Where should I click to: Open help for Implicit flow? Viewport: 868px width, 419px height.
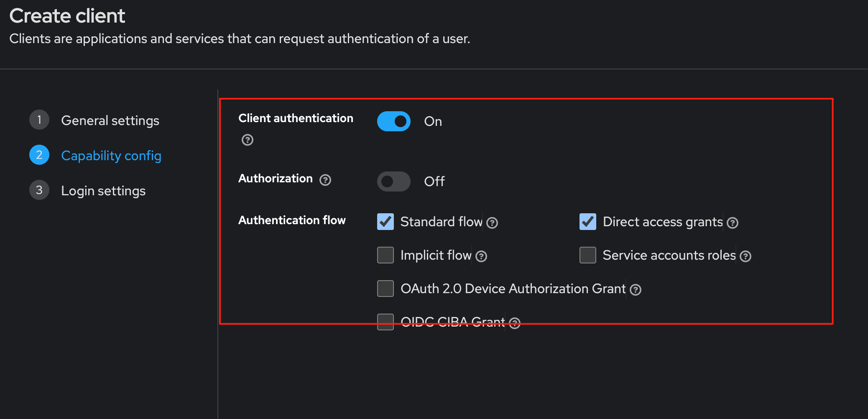coord(481,256)
